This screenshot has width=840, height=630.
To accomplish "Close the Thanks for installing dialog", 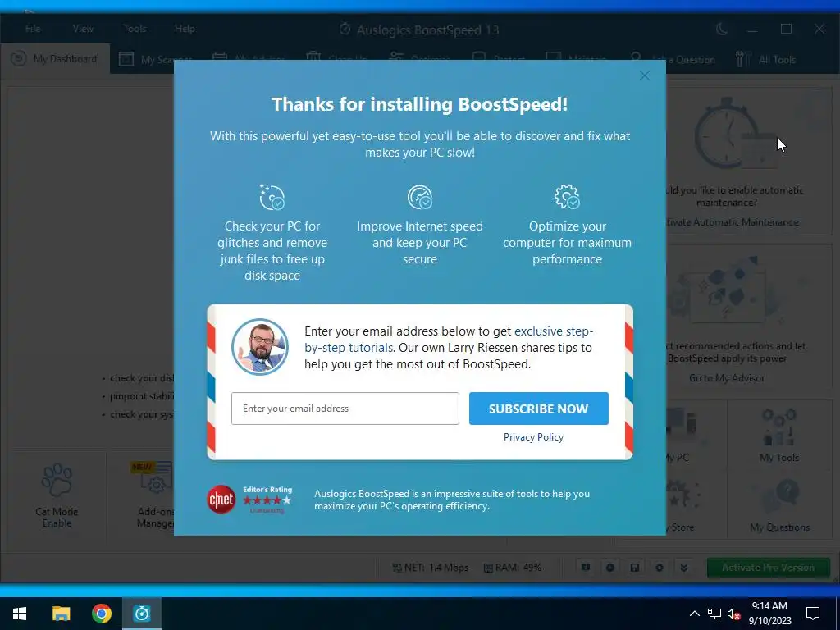I will [645, 75].
